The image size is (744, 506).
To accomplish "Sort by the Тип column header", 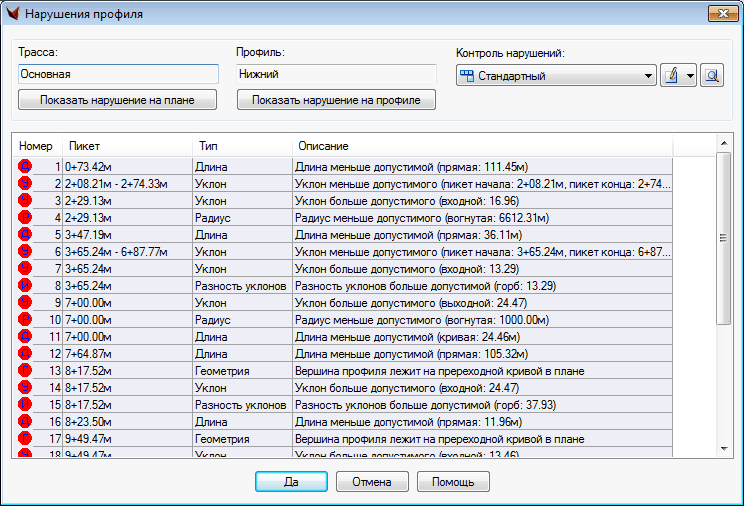I will click(x=241, y=146).
